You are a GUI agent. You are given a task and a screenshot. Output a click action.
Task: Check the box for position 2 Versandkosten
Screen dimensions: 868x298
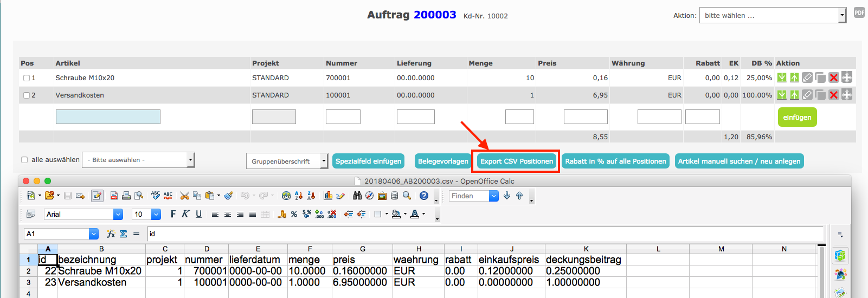27,95
